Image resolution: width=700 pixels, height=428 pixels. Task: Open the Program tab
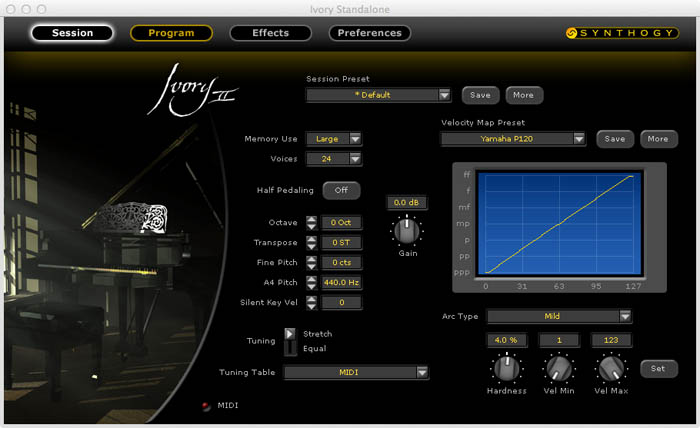point(171,33)
